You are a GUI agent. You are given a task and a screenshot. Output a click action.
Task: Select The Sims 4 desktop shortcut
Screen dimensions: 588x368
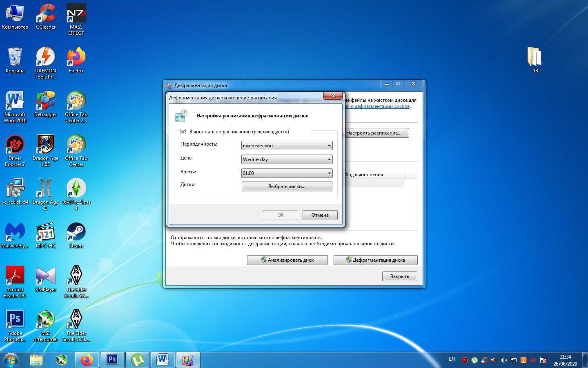point(76,195)
